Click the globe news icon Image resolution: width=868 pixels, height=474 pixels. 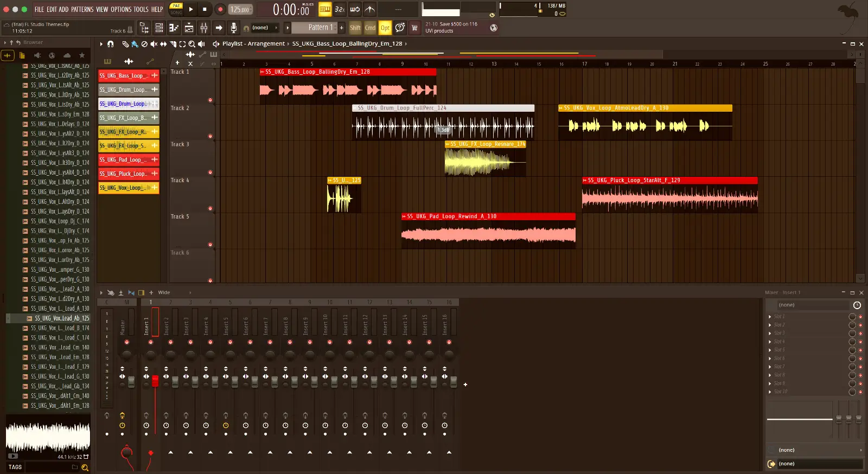[x=494, y=28]
